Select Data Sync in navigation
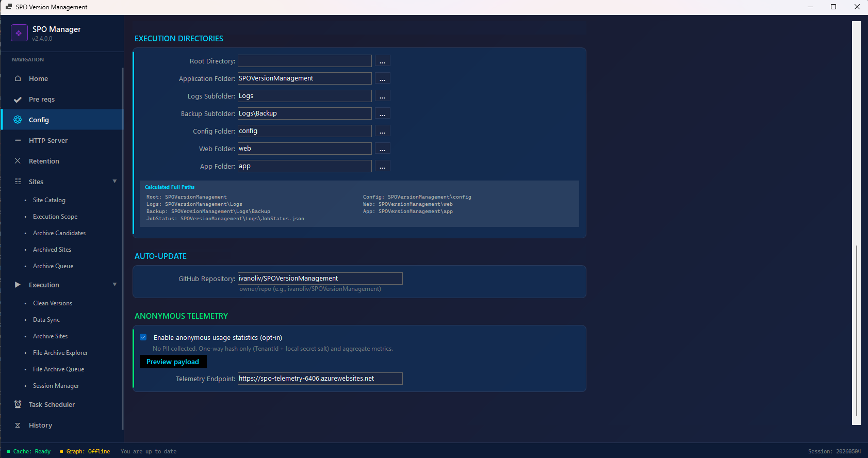Viewport: 868px width, 458px height. tap(46, 320)
